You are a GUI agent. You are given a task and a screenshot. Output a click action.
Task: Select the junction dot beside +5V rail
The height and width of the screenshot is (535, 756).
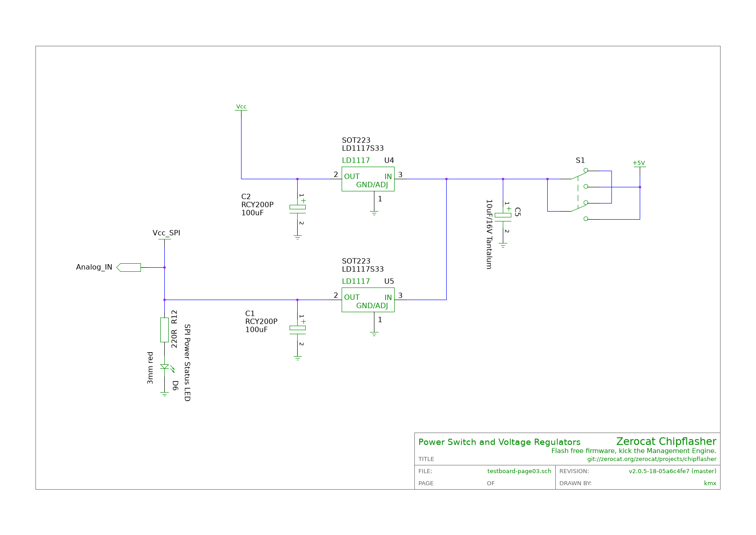coord(640,187)
